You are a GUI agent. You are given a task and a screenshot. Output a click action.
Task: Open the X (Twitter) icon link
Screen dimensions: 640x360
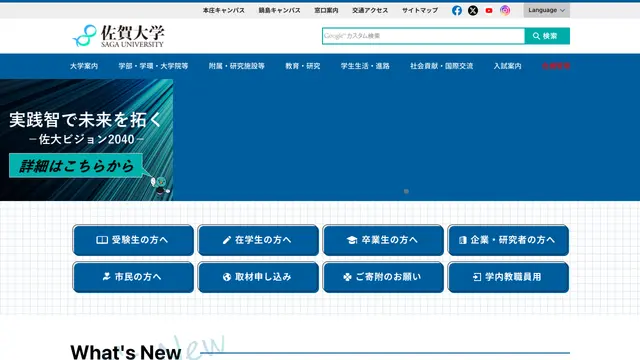click(x=473, y=10)
